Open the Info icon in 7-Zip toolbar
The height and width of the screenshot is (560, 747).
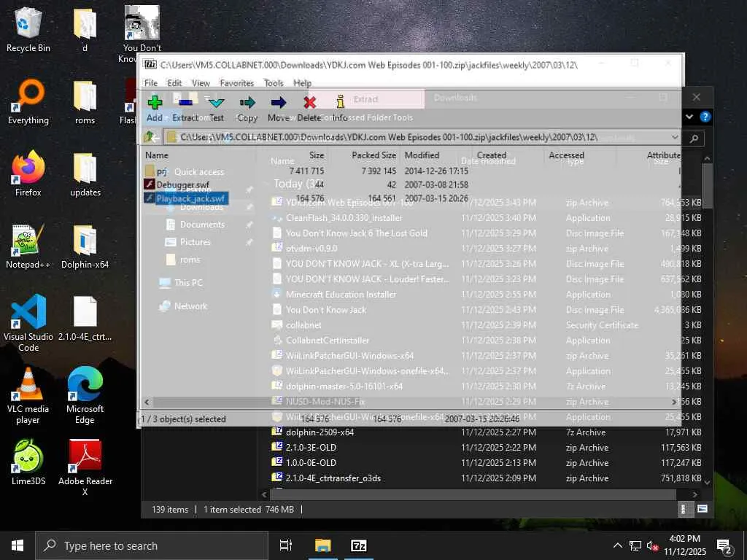point(340,102)
